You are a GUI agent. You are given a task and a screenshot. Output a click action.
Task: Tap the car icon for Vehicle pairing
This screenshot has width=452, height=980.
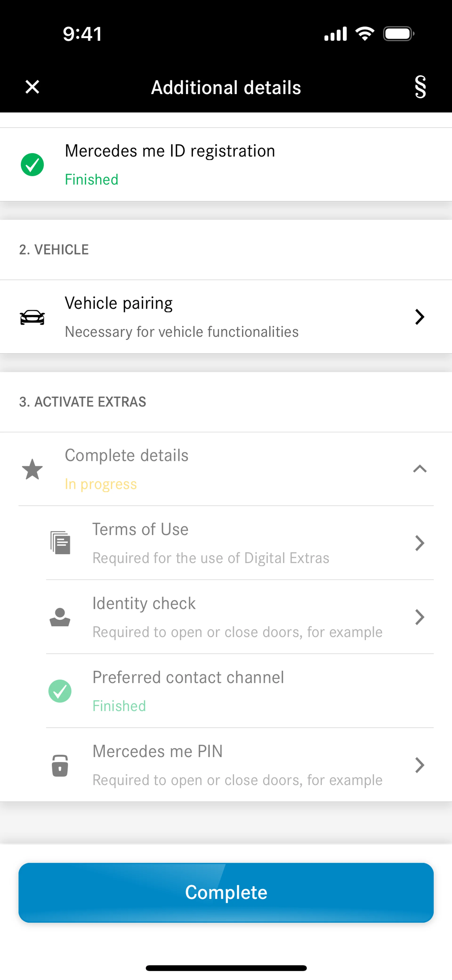pyautogui.click(x=32, y=317)
